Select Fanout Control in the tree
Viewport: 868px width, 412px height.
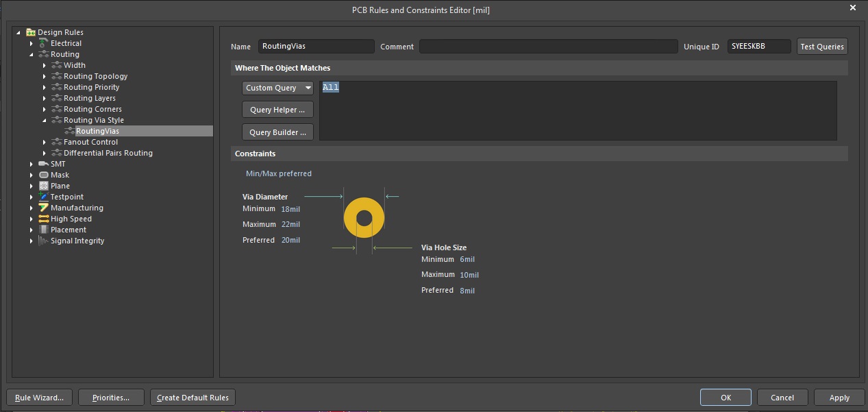[90, 142]
